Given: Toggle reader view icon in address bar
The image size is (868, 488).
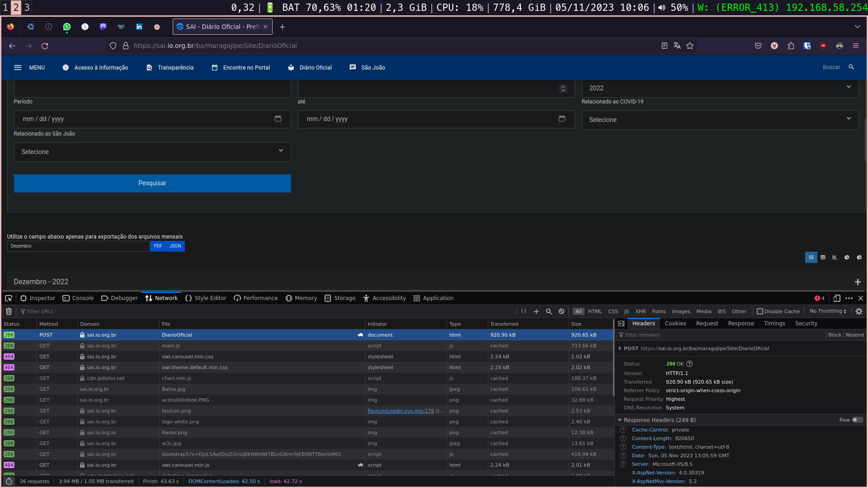Looking at the screenshot, I should pos(664,46).
